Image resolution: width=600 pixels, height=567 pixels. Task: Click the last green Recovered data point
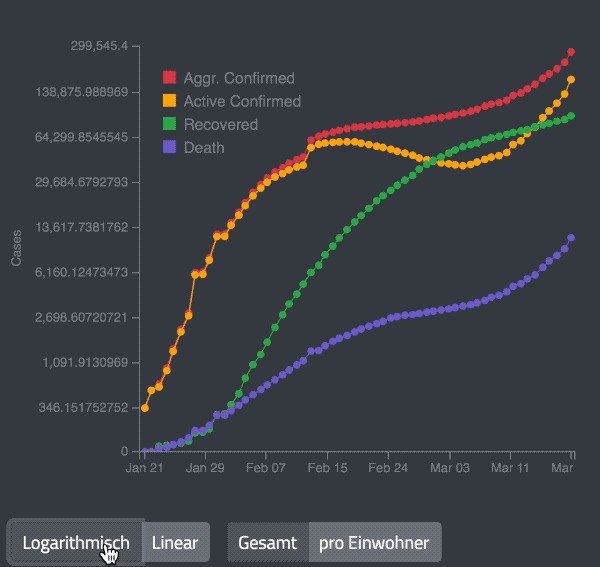(571, 116)
